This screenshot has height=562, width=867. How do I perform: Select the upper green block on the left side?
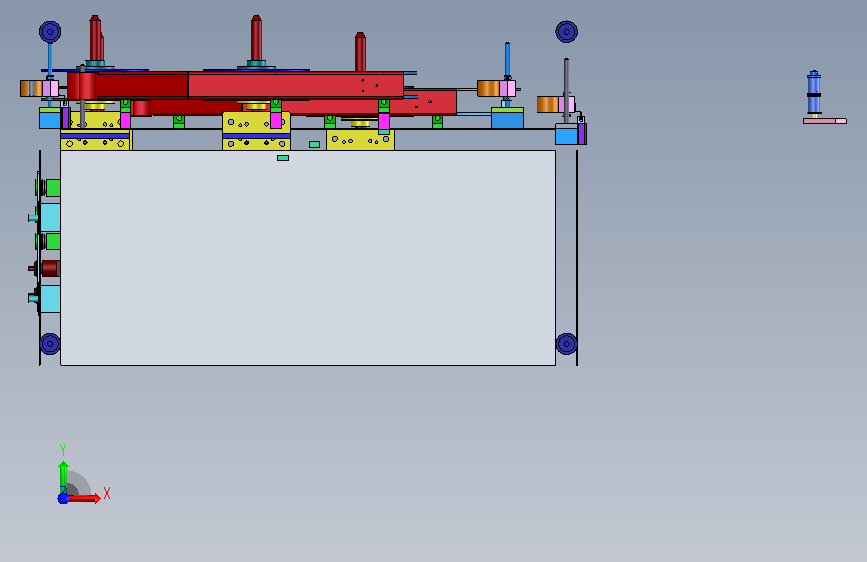click(52, 188)
